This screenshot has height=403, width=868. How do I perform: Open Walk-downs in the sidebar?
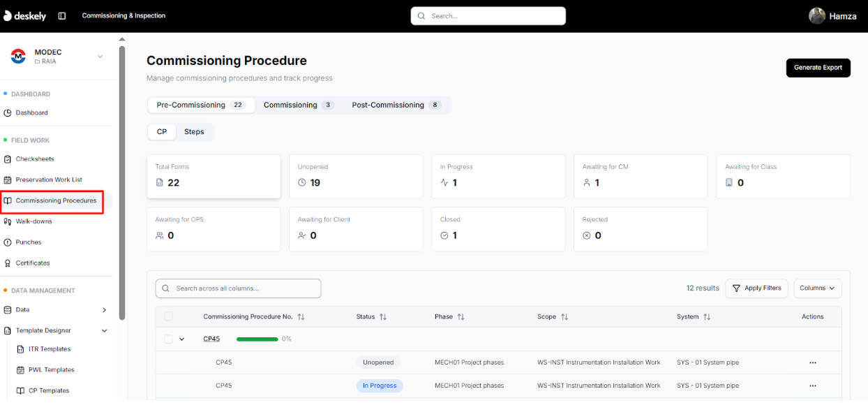tap(33, 221)
